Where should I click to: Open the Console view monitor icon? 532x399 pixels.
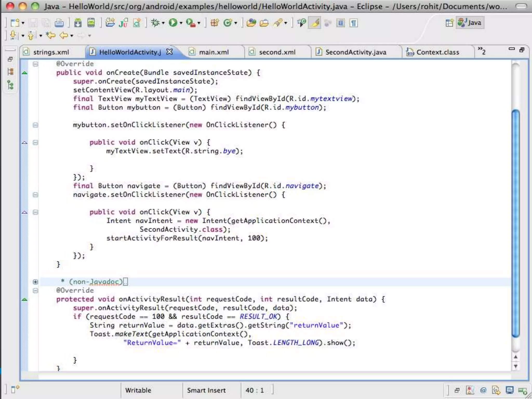tap(509, 390)
